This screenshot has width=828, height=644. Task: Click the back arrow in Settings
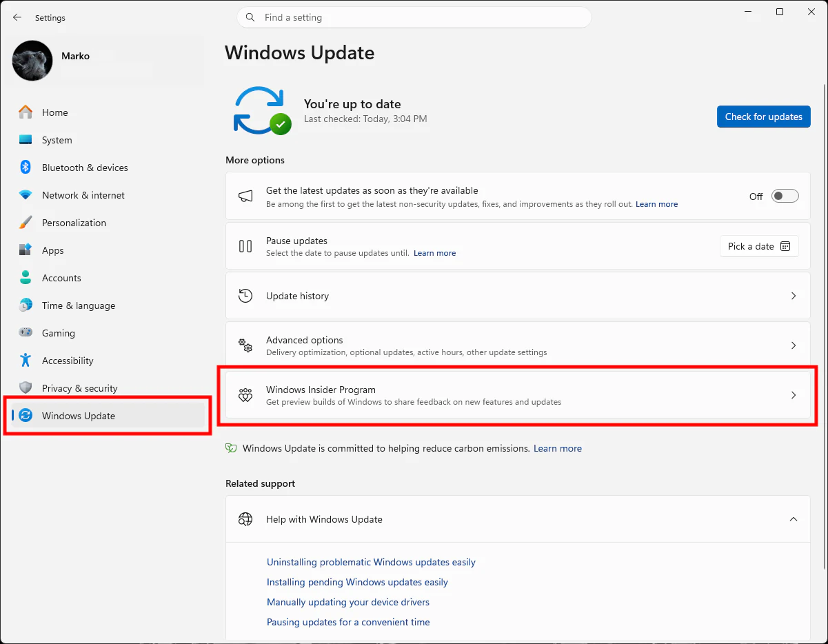pyautogui.click(x=17, y=17)
